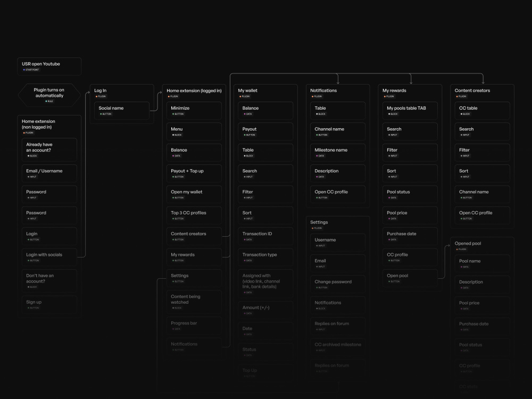Select the 'Milestone name' card
Screen dimensions: 532x399
tap(338, 152)
